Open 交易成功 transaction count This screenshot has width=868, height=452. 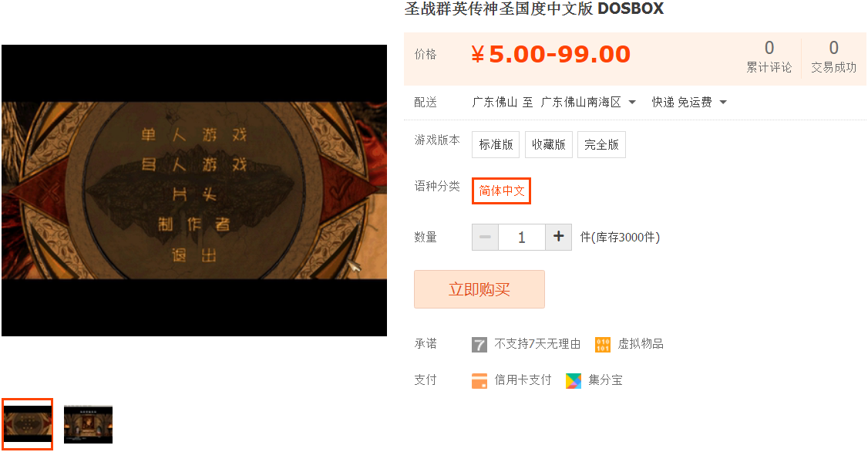pos(833,57)
